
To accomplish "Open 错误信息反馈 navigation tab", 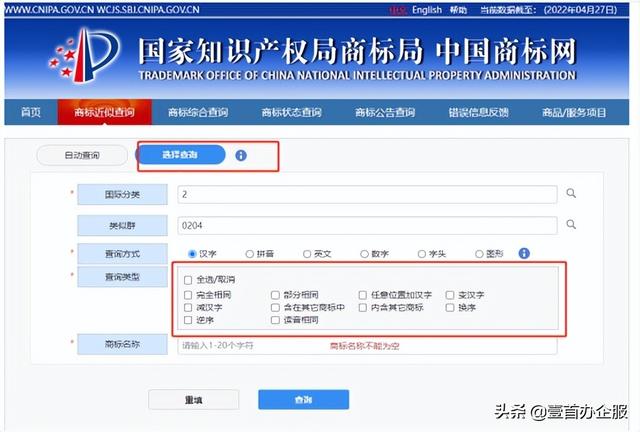I will [478, 112].
